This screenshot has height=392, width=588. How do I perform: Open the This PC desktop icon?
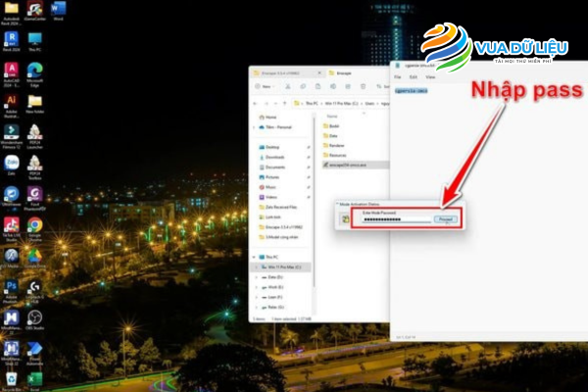coord(35,39)
